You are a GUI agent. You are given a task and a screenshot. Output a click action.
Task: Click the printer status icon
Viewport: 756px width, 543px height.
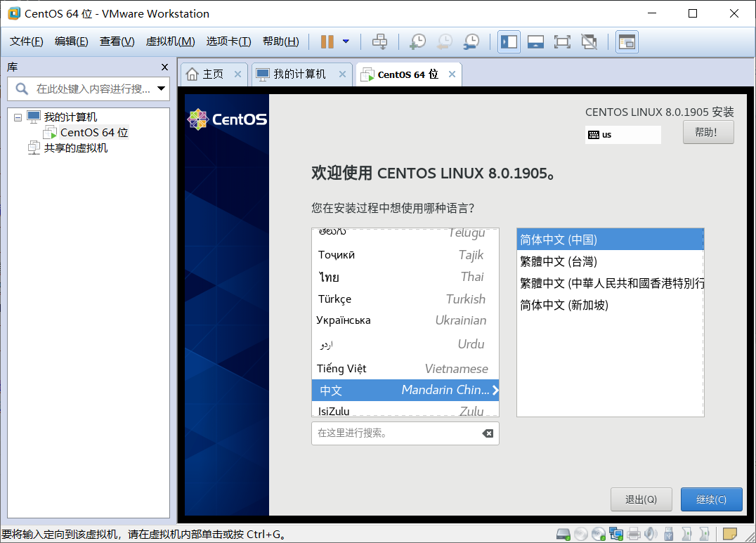tap(634, 534)
